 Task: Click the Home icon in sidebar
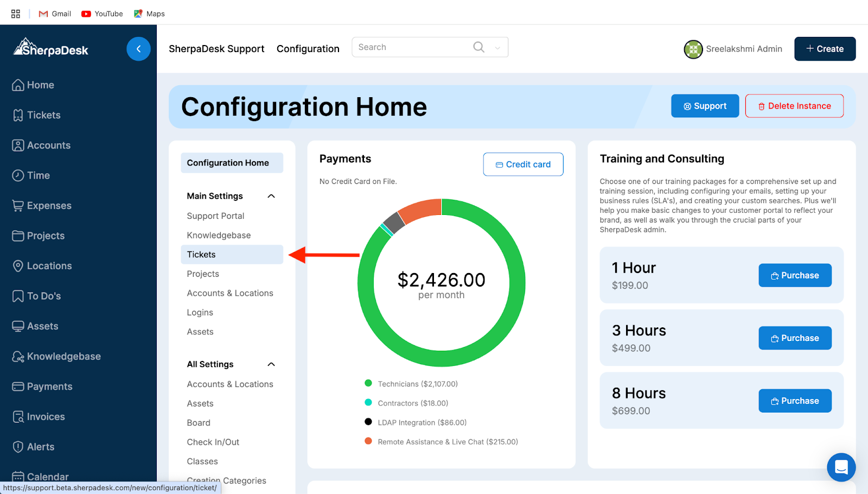click(18, 85)
